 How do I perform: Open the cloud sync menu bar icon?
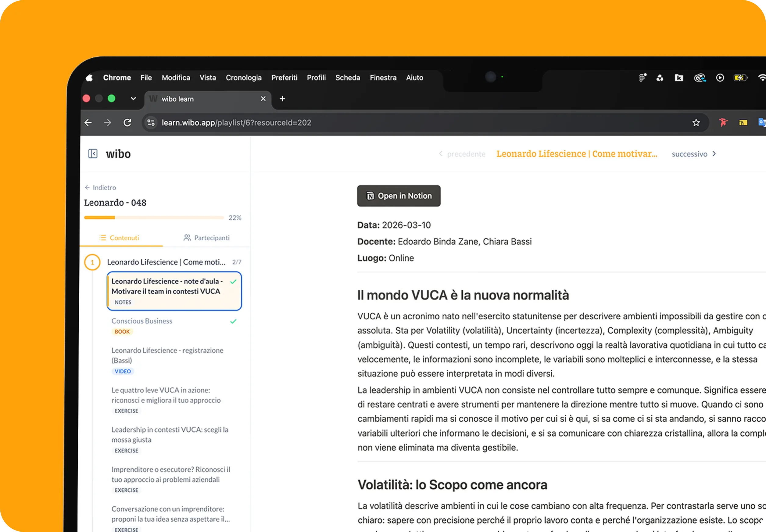pyautogui.click(x=700, y=78)
